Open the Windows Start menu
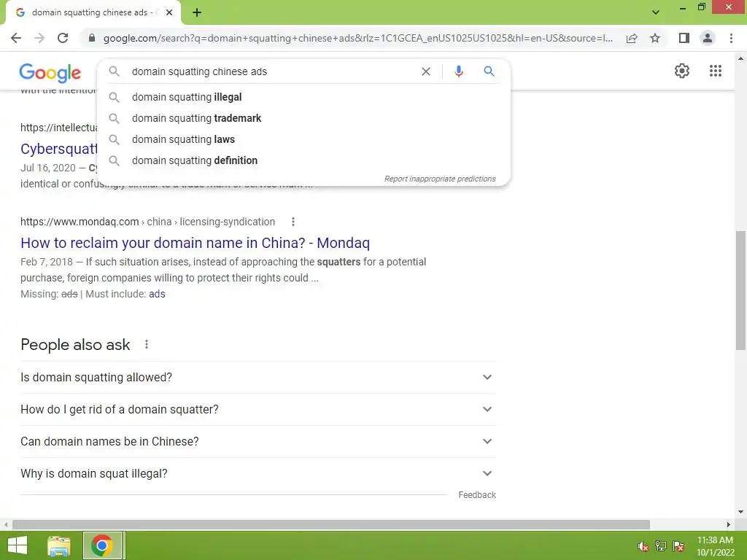This screenshot has width=747, height=560. [x=18, y=545]
